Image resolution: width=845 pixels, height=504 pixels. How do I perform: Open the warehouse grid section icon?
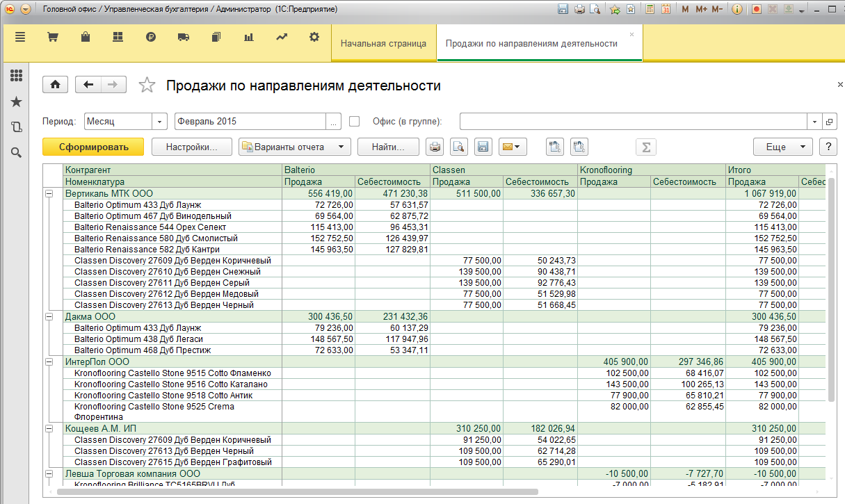[118, 38]
